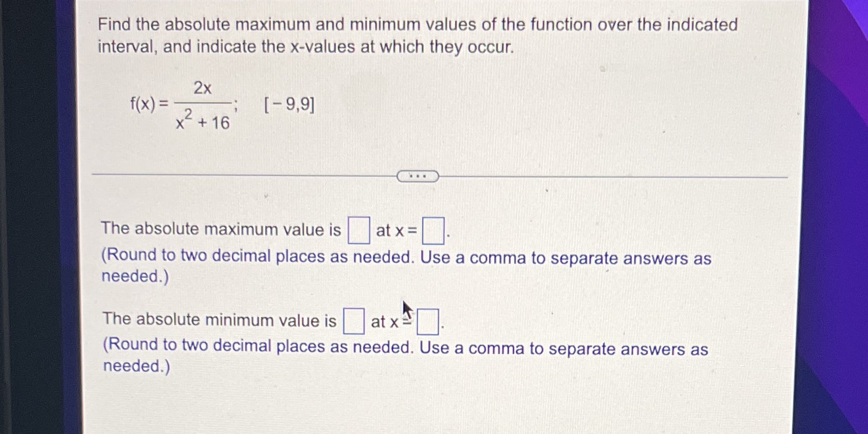Click the three-dot handle on the separator line
Image resolution: width=868 pixels, height=434 pixels.
pos(417,176)
